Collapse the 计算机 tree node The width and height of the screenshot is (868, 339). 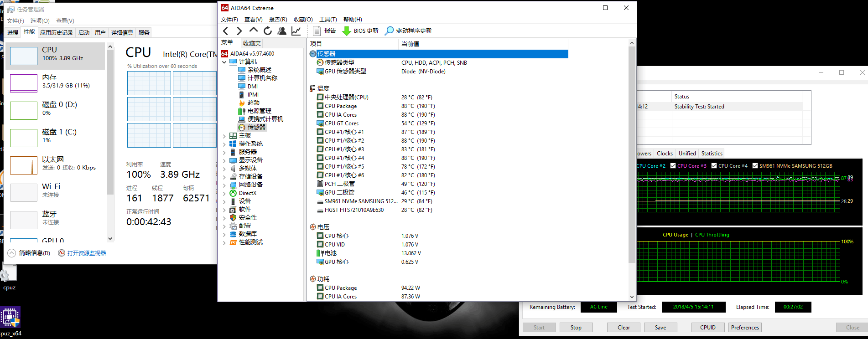[224, 62]
